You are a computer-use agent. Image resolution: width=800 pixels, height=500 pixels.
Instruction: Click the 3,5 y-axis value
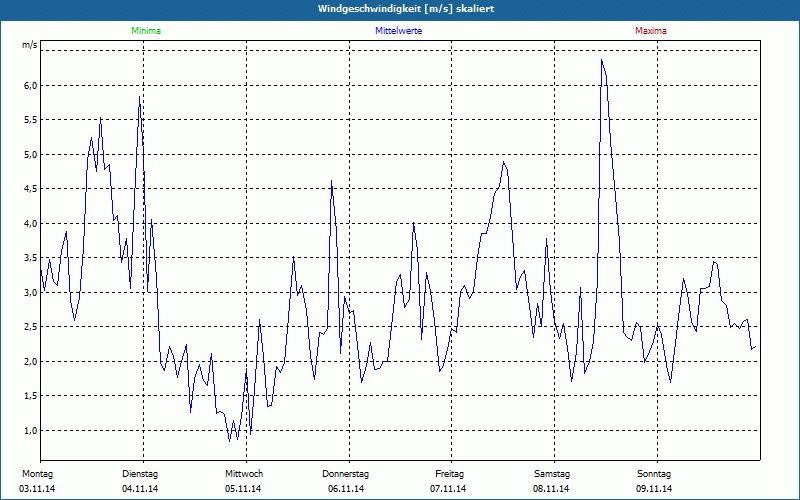(31, 258)
